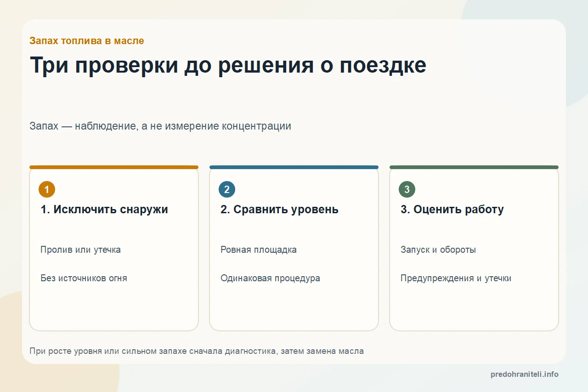Open the predohraniteli.info link
The width and height of the screenshot is (588, 392).
pos(525,374)
